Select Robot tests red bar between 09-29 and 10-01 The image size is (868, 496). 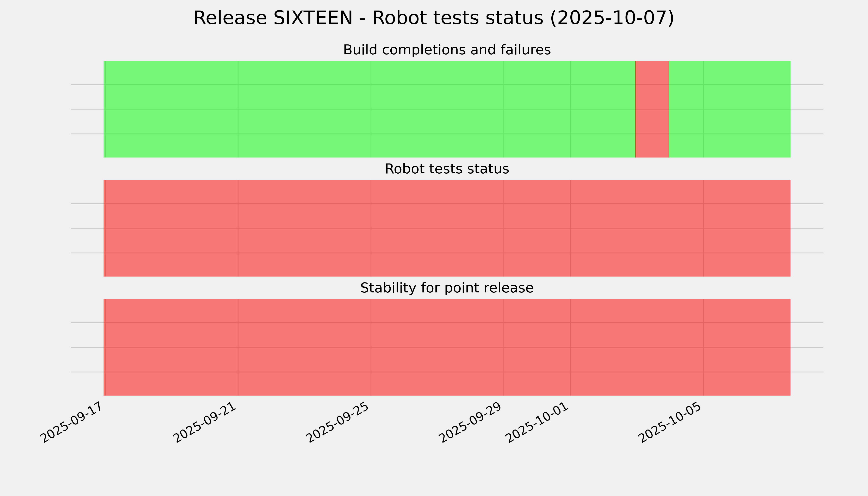point(537,228)
